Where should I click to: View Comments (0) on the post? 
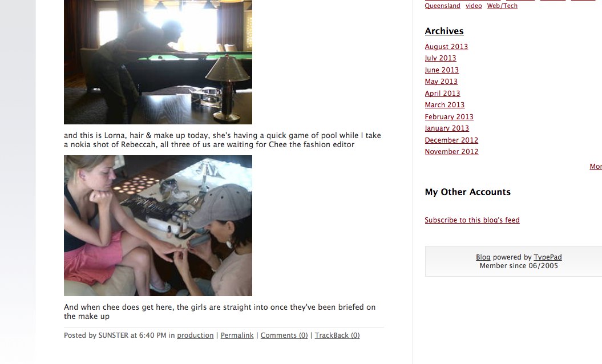[x=284, y=335]
